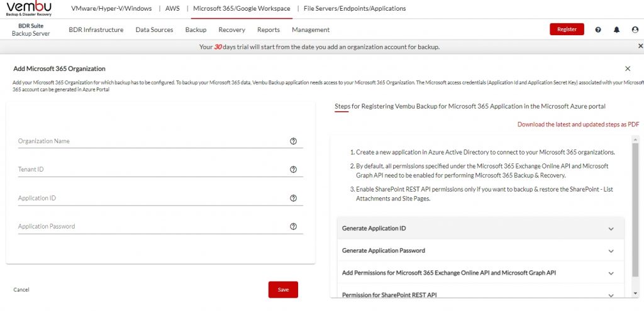Open the help question mark in header
Screen dimensions: 644x311
(x=598, y=30)
